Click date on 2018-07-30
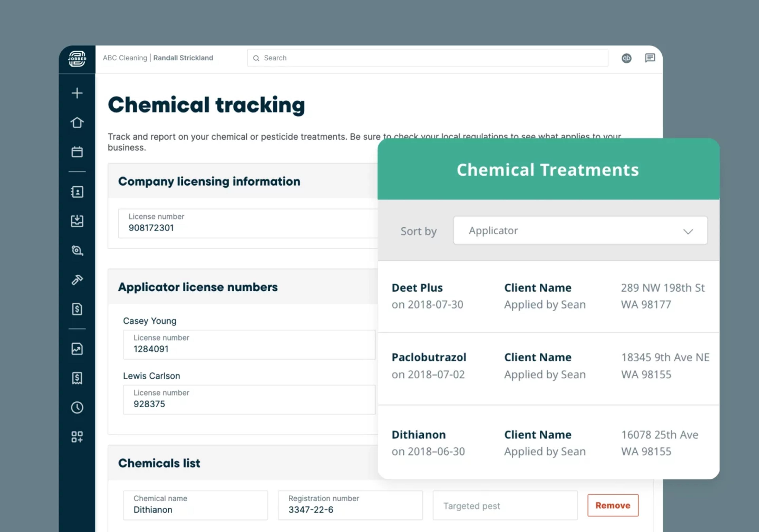Image resolution: width=759 pixels, height=532 pixels. [428, 304]
